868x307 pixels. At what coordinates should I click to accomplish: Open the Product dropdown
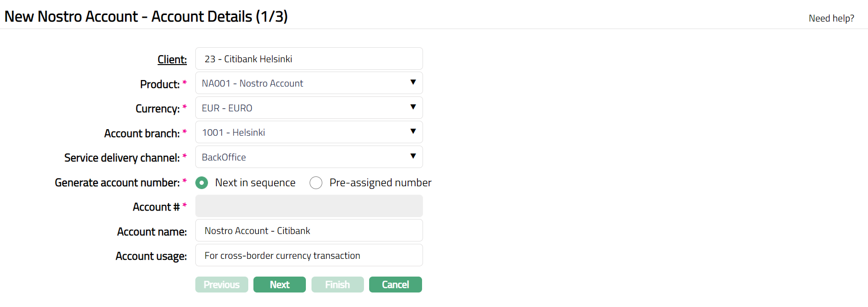(x=308, y=83)
